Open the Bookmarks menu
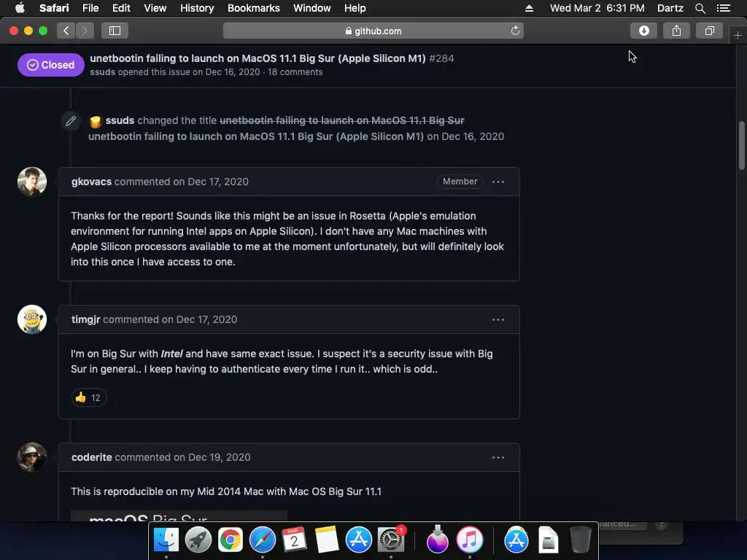The image size is (747, 560). [253, 8]
